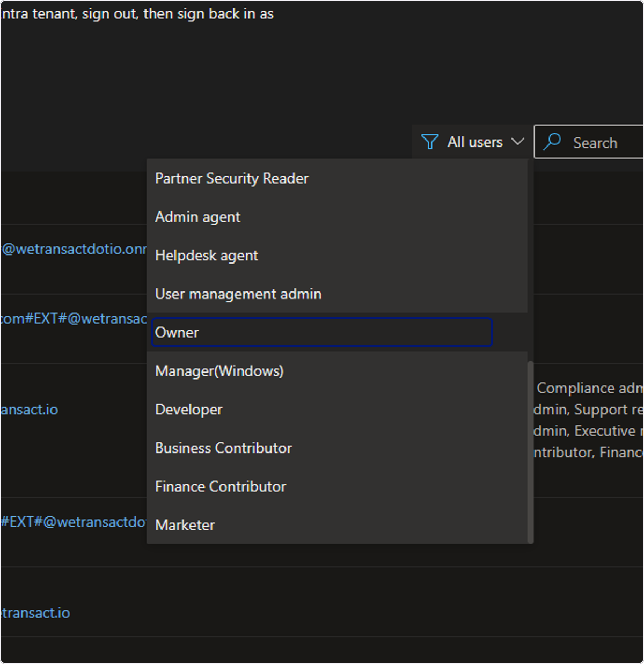Image resolution: width=644 pixels, height=664 pixels.
Task: Pick Marketer from the role list
Action: (337, 525)
